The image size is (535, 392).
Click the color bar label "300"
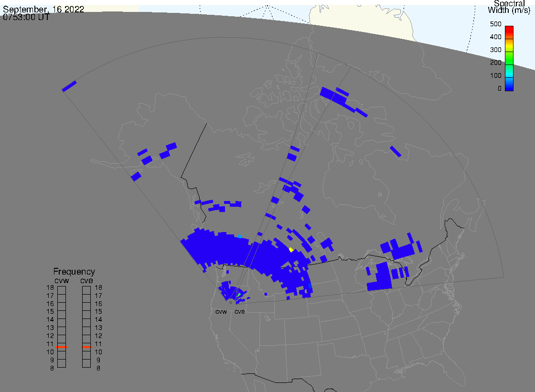pyautogui.click(x=495, y=50)
